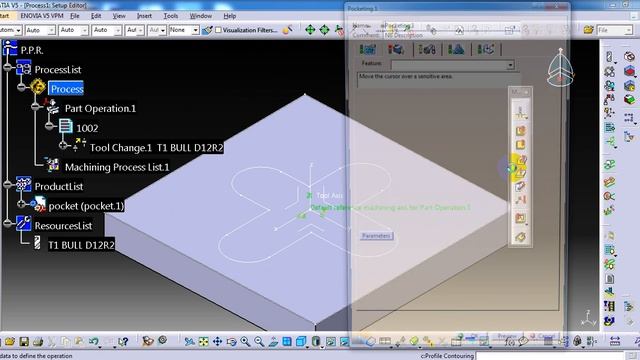This screenshot has height=360, width=640.
Task: Open the Tools menu
Action: pos(171,16)
